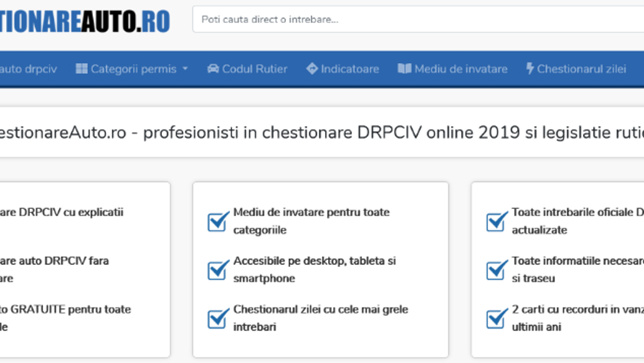Click the checkmark beside '2 carti cu recorduri'
Screen dimensions: 644x363
[497, 318]
